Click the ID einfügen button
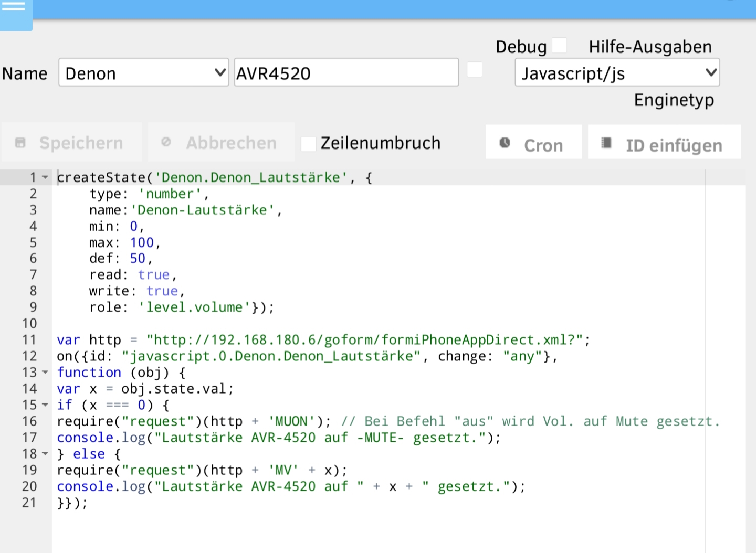Image resolution: width=756 pixels, height=553 pixels. click(x=664, y=142)
